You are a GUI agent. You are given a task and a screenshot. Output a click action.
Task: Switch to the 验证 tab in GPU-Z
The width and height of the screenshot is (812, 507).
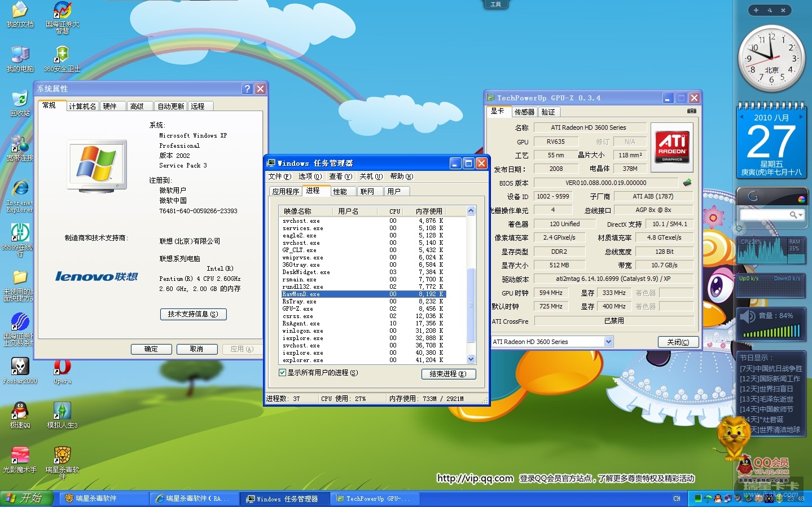pyautogui.click(x=549, y=112)
